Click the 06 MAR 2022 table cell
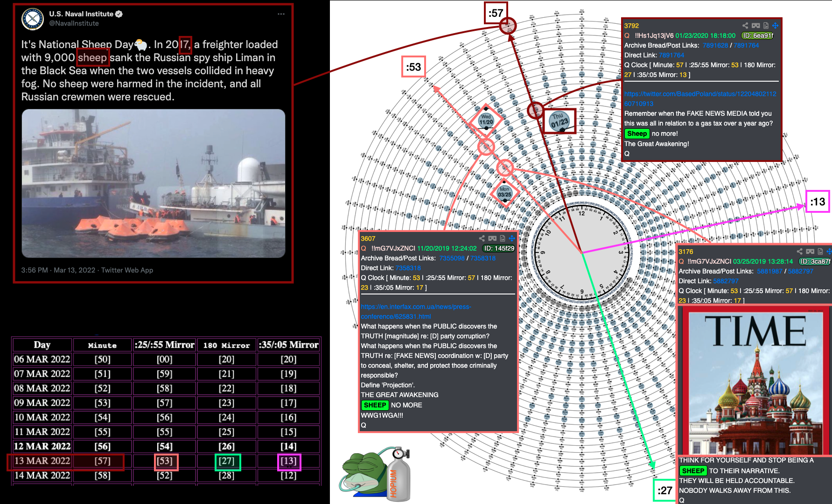Viewport: 832px width, 504px height. (42, 359)
